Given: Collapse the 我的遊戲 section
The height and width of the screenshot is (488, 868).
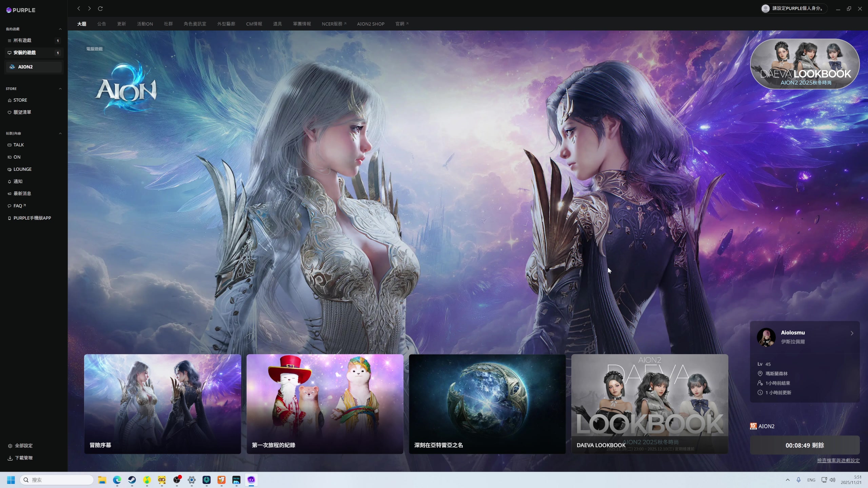Looking at the screenshot, I should click(60, 29).
